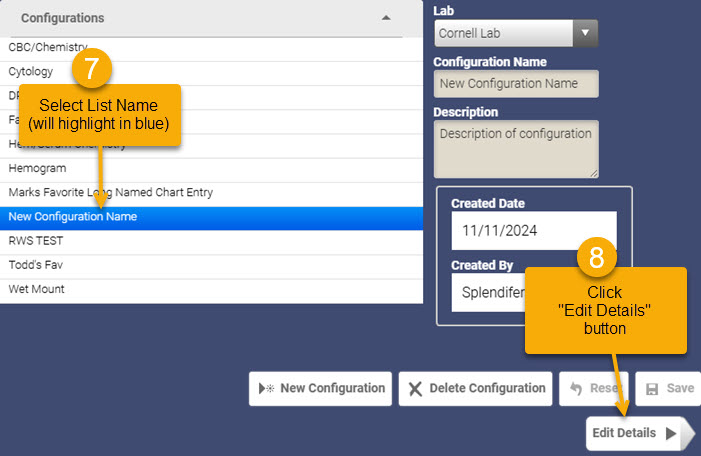Viewport: 701px width, 456px height.
Task: Click the Reset undo arrow icon
Action: (576, 388)
